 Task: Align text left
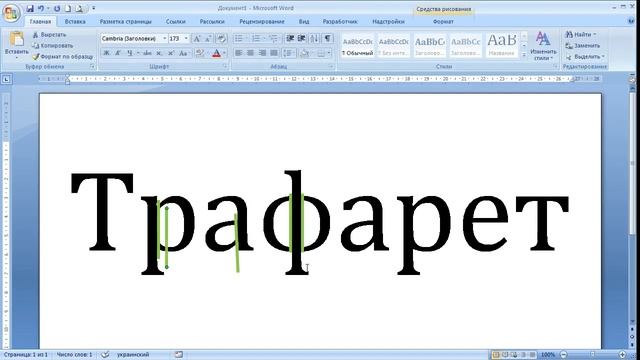tap(239, 53)
